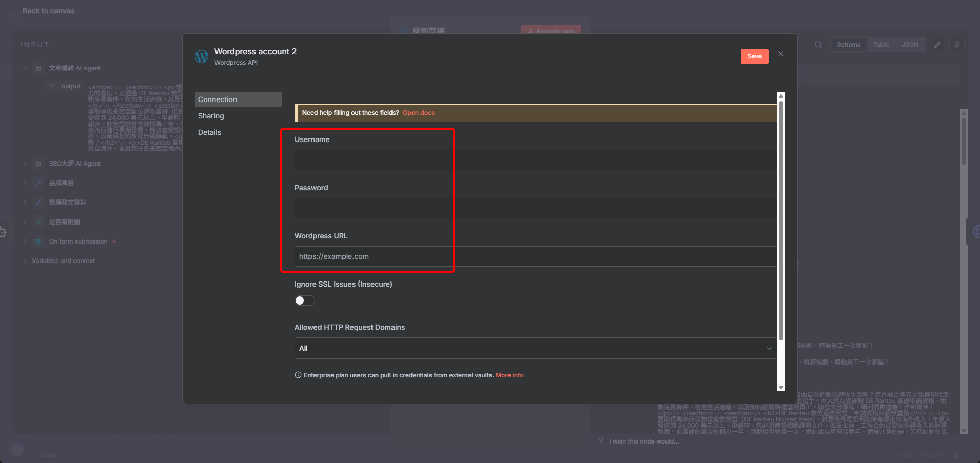Click the pin icon in output panel
This screenshot has width=980, height=463.
pos(956,45)
